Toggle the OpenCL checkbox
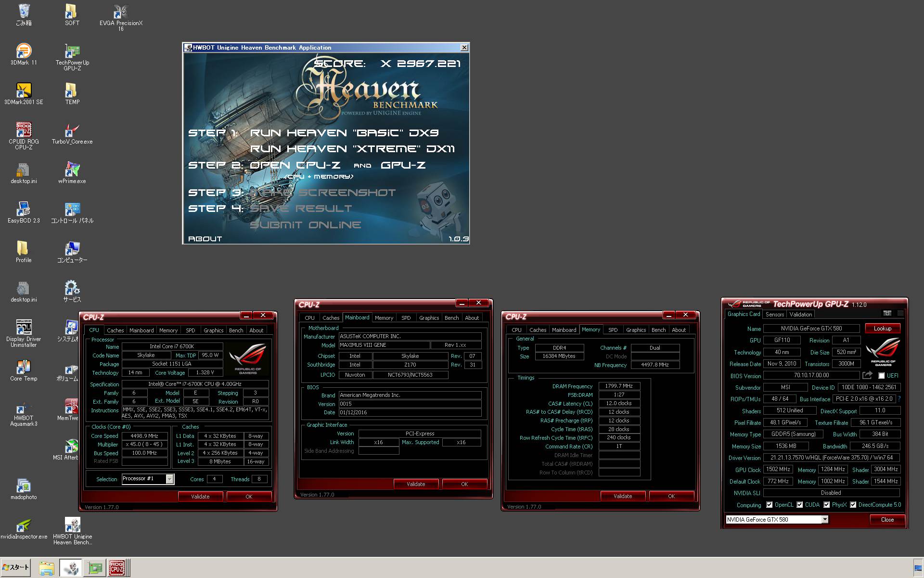This screenshot has height=578, width=924. click(x=770, y=505)
